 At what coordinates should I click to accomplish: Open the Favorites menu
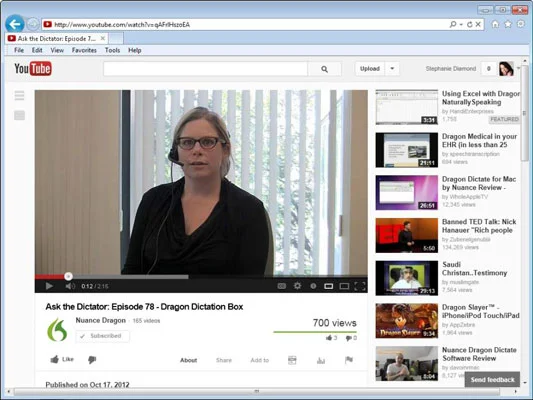[84, 50]
